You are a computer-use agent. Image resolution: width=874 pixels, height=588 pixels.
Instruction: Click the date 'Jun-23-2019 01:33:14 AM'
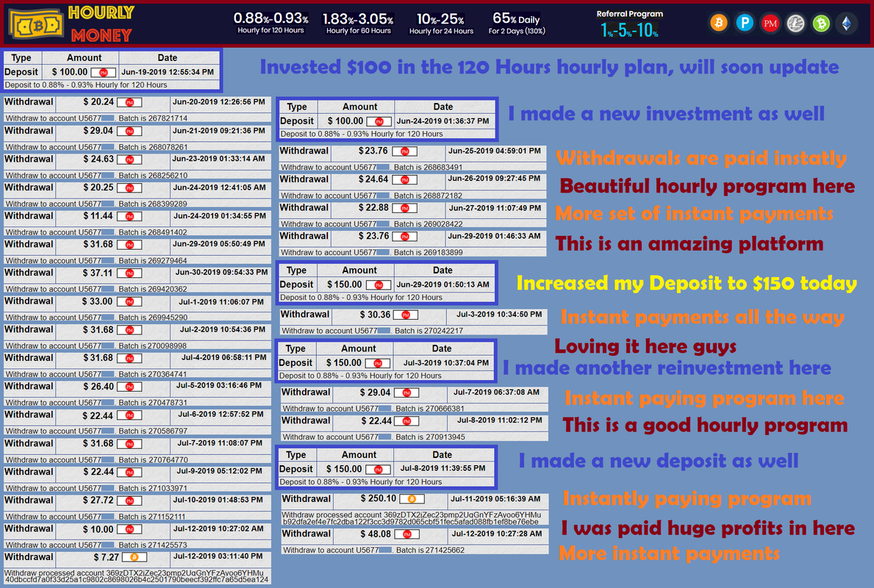[x=218, y=159]
